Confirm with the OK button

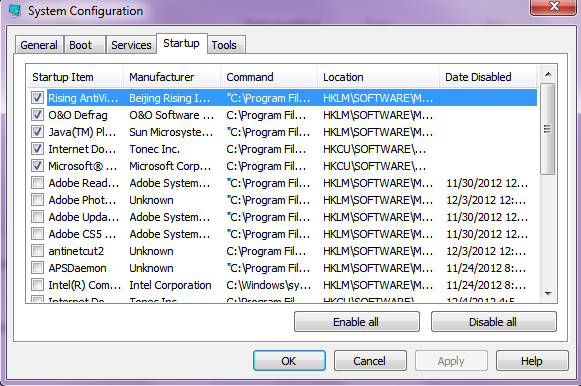pyautogui.click(x=289, y=360)
